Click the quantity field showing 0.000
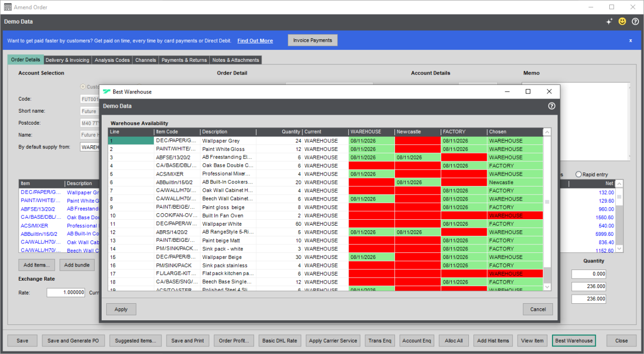This screenshot has height=354, width=644. pos(589,274)
